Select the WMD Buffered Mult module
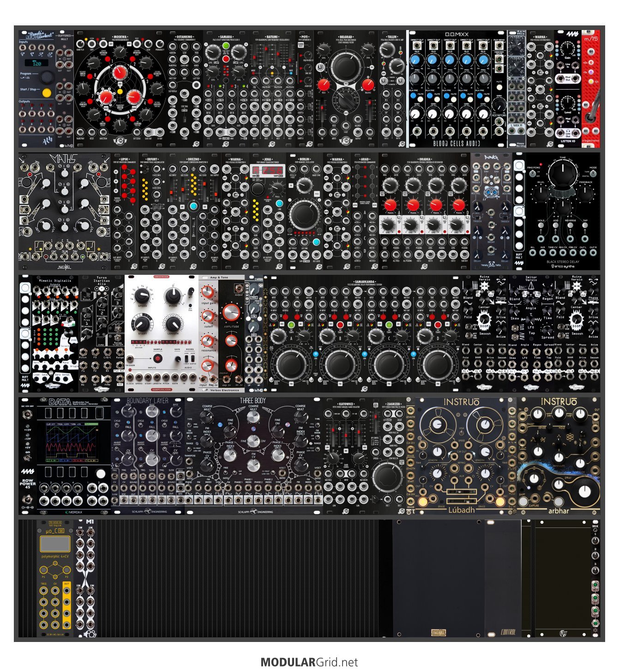619x672 pixels. (65, 89)
